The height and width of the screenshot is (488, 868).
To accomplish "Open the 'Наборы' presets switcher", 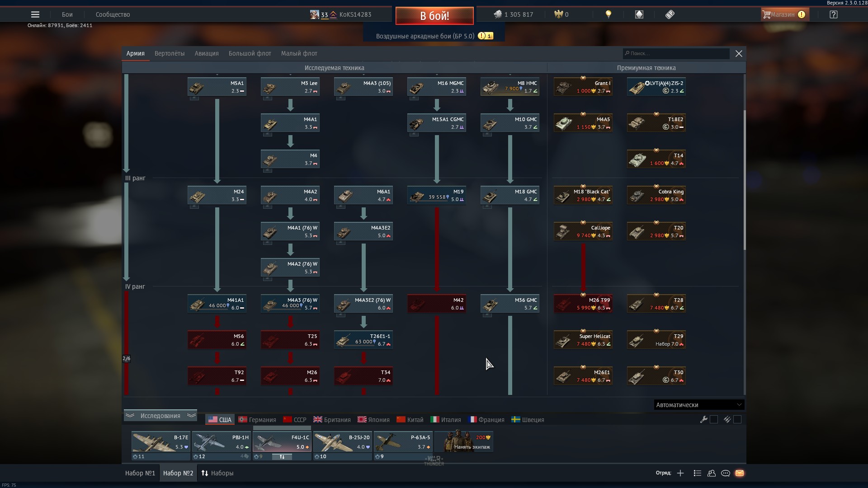I will 217,473.
